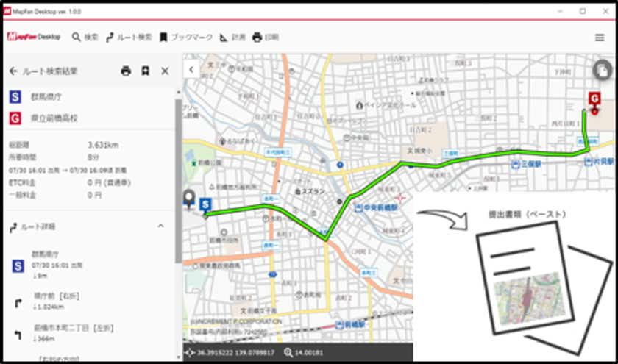618x364 pixels.
Task: Maximize the MapFan Desktop window
Action: click(583, 12)
